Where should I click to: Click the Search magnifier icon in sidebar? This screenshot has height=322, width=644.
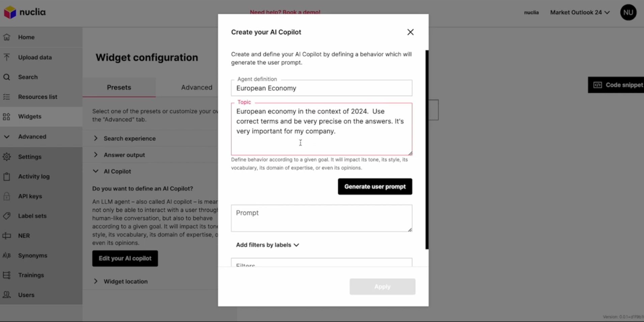(x=7, y=77)
